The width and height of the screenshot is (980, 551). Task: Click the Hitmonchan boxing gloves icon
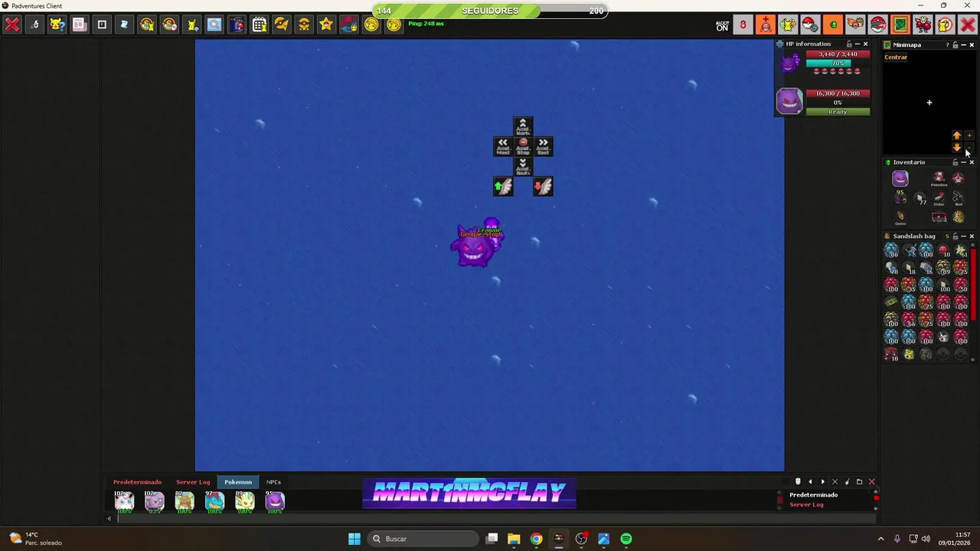[923, 24]
